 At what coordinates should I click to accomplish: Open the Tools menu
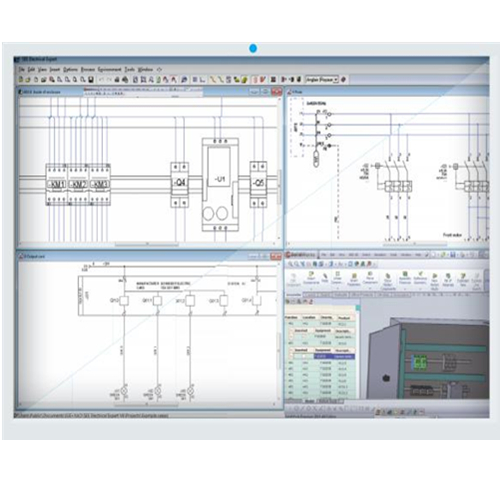129,69
